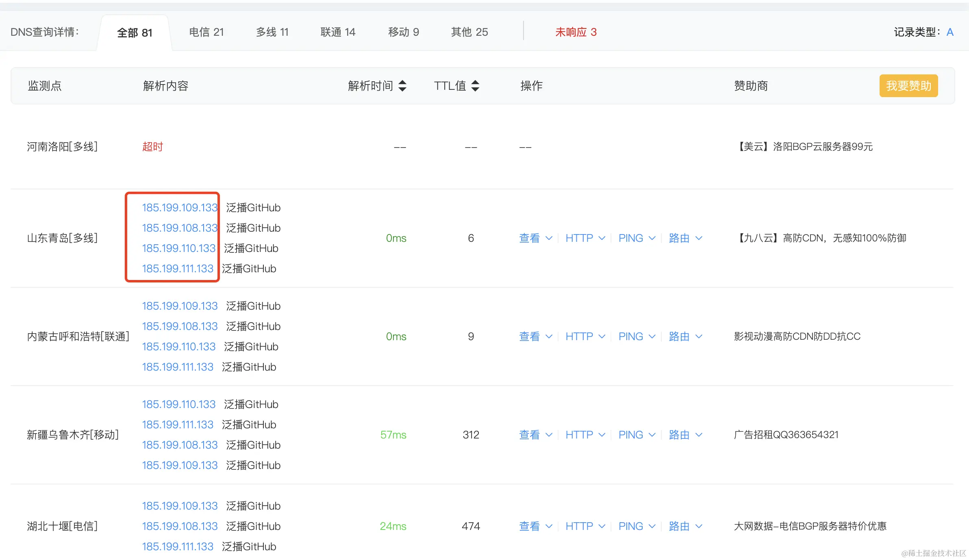This screenshot has height=560, width=969.
Task: Show the 移动 9 tab
Action: coord(403,32)
